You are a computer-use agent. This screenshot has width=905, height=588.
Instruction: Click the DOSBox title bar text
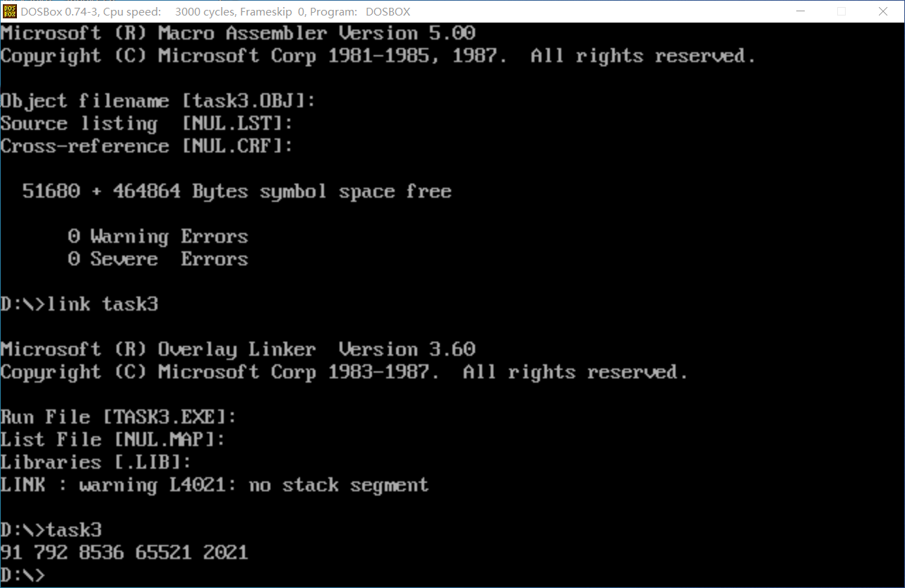click(x=215, y=11)
